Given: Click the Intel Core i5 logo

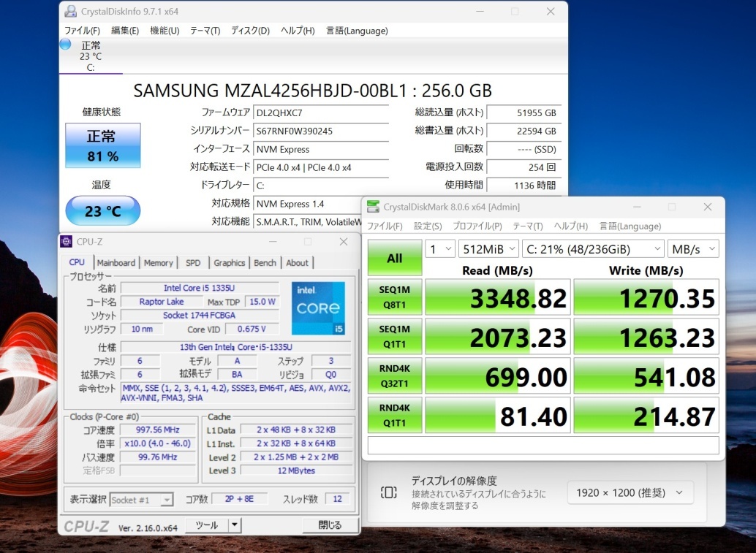Looking at the screenshot, I should point(318,308).
